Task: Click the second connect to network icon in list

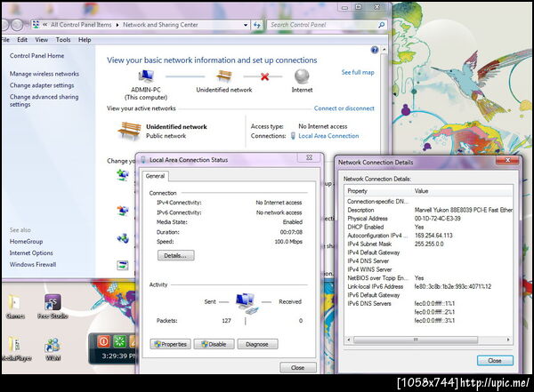Action: tap(123, 211)
